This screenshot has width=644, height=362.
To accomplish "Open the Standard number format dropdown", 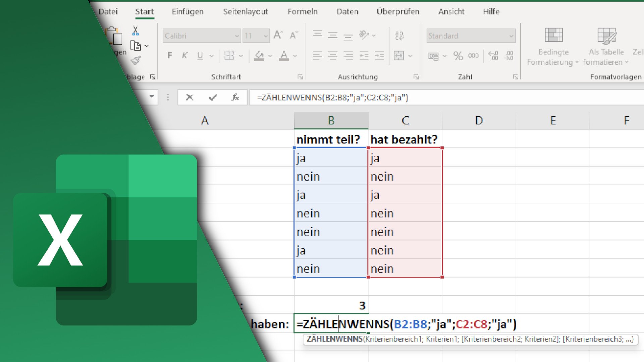I will coord(511,36).
